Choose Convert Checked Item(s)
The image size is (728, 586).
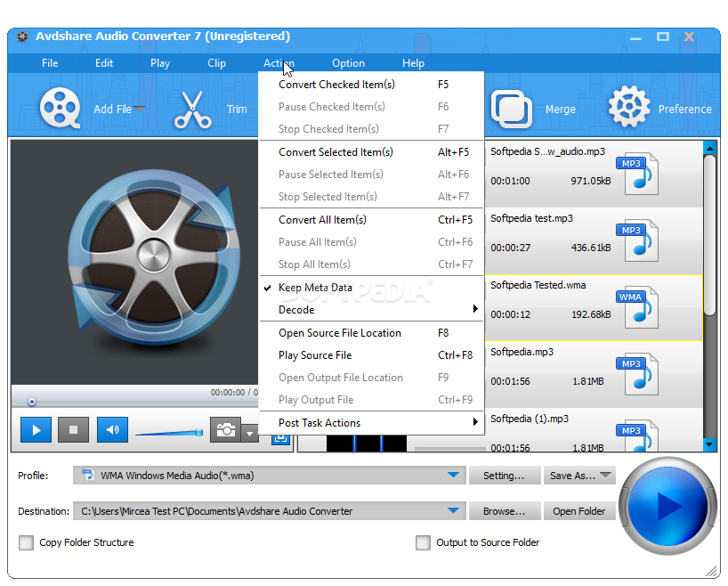371,85
